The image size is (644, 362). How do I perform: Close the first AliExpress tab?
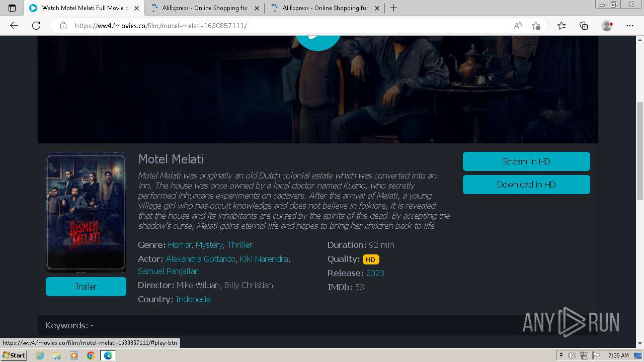tap(257, 8)
